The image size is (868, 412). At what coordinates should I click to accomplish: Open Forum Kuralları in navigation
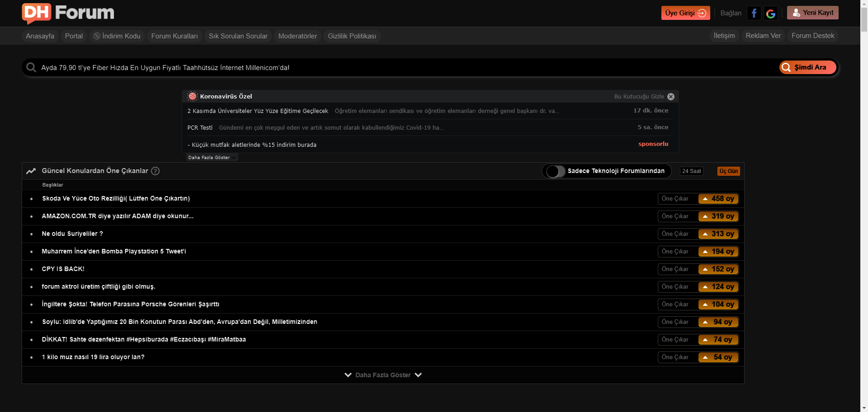point(174,36)
